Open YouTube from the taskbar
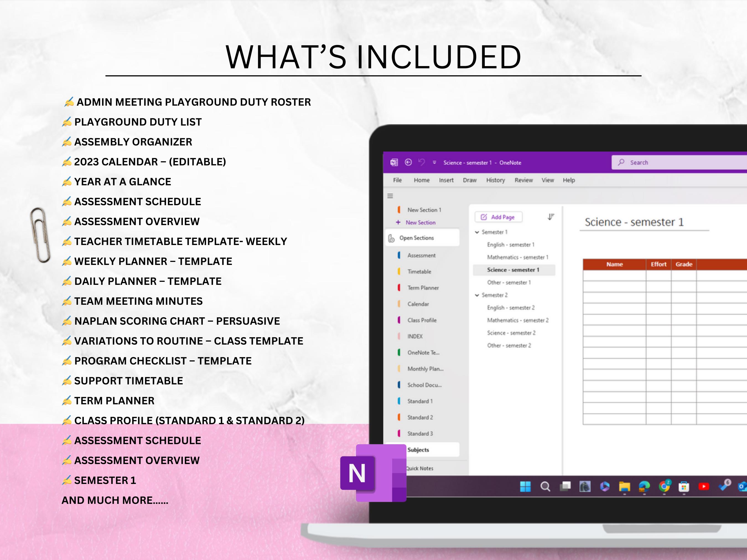 point(704,486)
